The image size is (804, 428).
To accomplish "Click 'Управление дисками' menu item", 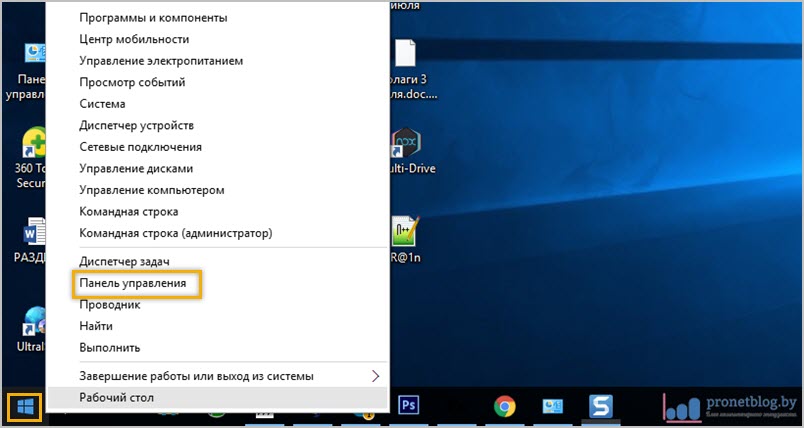I will tap(136, 168).
